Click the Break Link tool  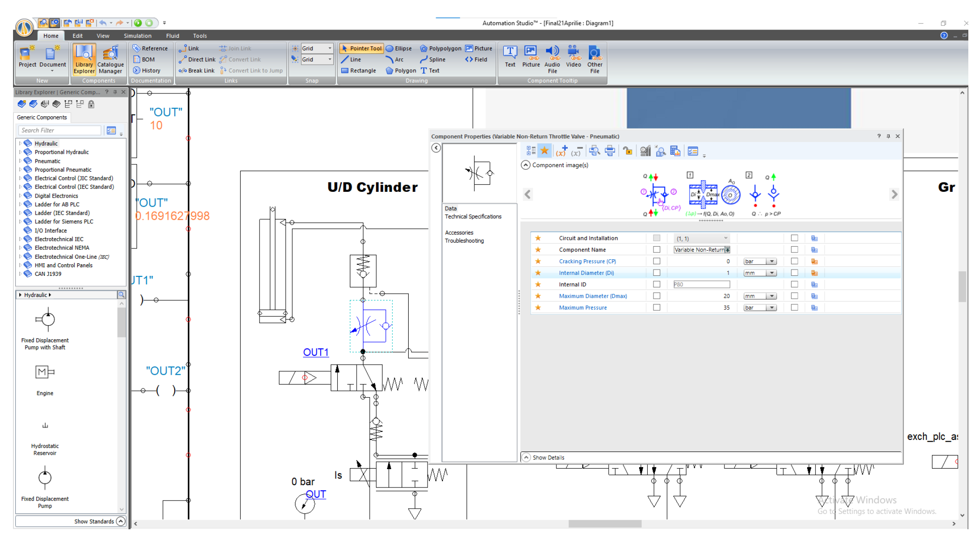pyautogui.click(x=197, y=71)
